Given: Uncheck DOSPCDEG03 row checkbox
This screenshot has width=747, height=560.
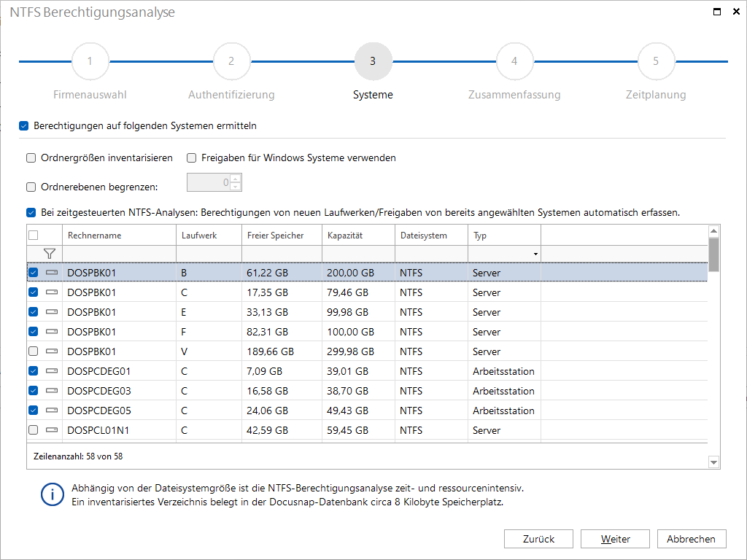Looking at the screenshot, I should coord(34,391).
